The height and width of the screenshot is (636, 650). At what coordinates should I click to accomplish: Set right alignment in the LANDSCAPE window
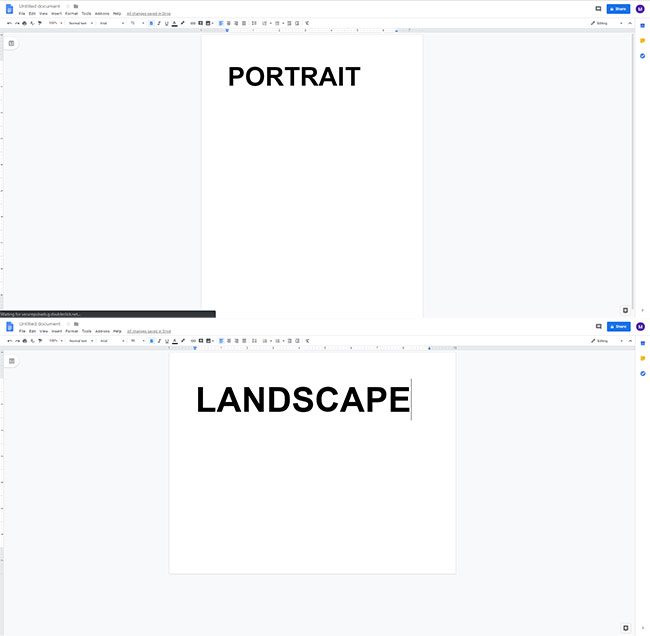[236, 341]
